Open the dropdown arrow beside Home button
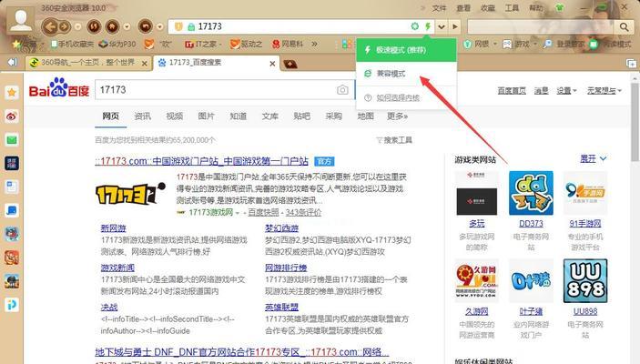This screenshot has width=640, height=364. tap(127, 27)
